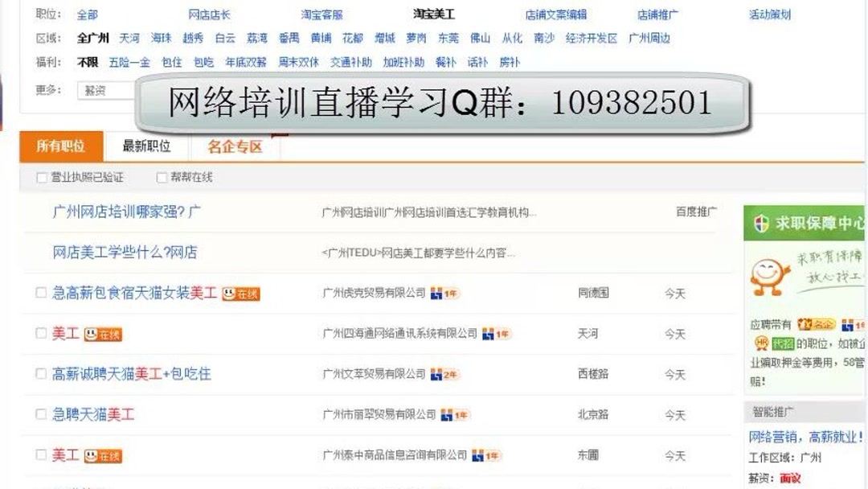Click the HR 代招 icon in the sidebar
The width and height of the screenshot is (868, 489).
(762, 342)
